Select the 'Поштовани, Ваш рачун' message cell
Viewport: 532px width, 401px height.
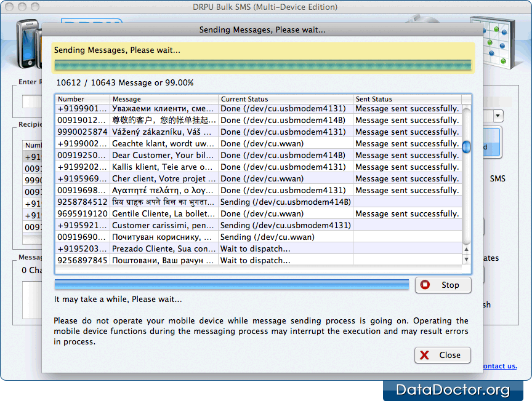point(164,261)
